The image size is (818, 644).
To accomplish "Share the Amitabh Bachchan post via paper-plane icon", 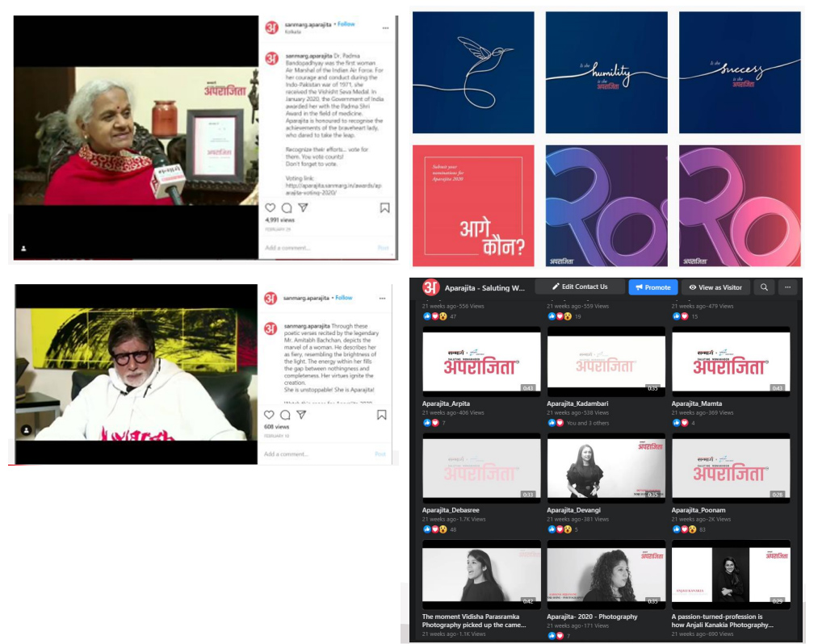I will point(301,415).
